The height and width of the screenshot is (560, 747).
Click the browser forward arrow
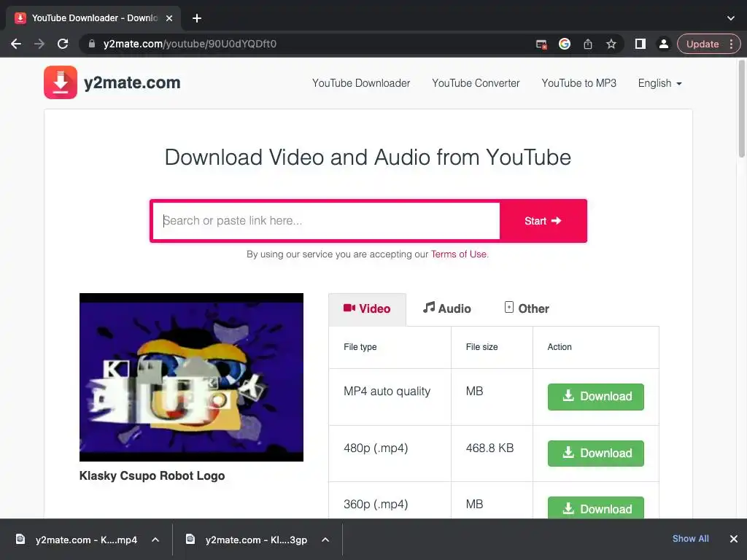[39, 44]
